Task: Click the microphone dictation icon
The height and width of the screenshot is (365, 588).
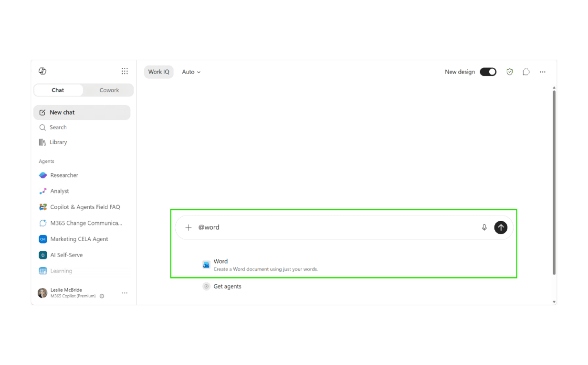Action: click(x=484, y=227)
